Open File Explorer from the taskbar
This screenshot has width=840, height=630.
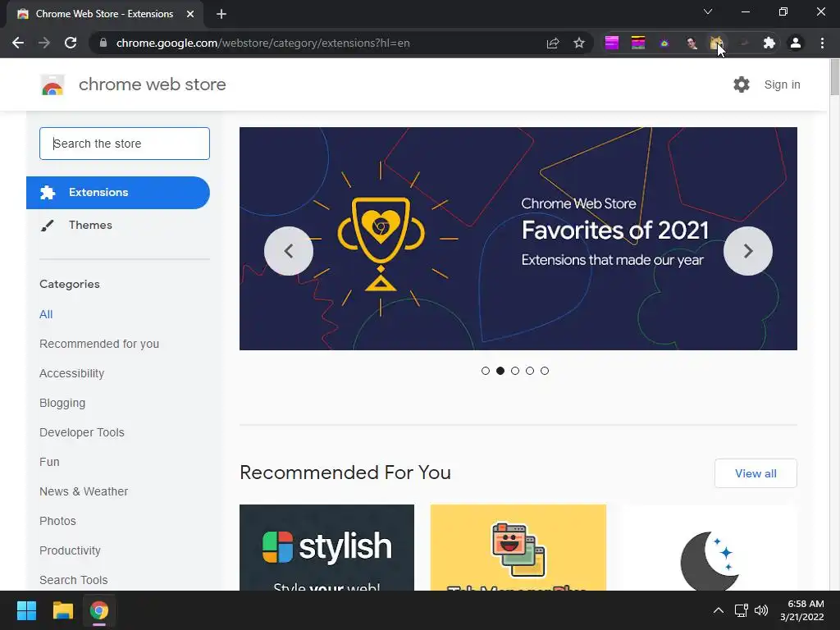coord(62,610)
